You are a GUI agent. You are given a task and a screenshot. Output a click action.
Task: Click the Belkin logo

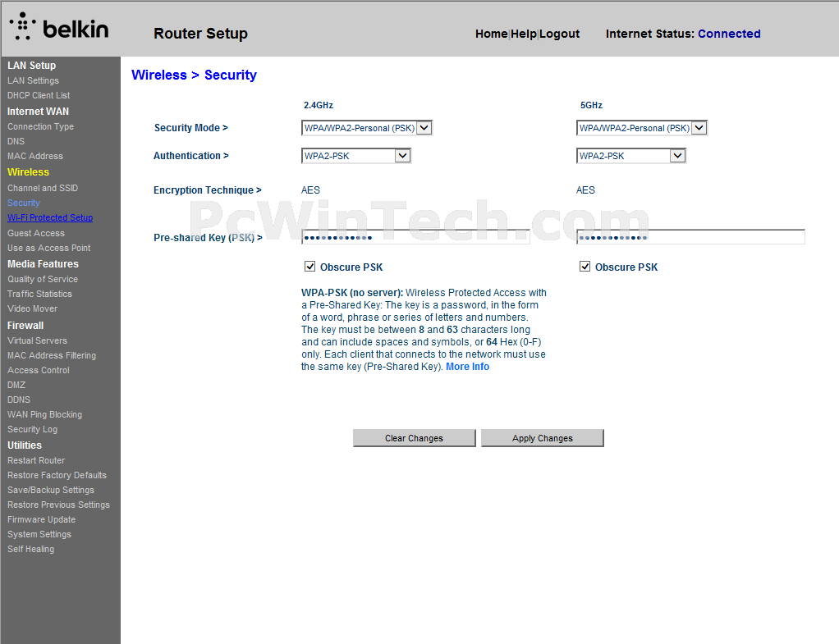[59, 27]
